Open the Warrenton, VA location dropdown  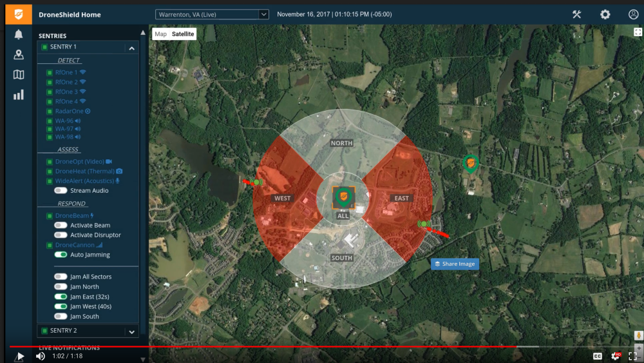[x=212, y=14]
